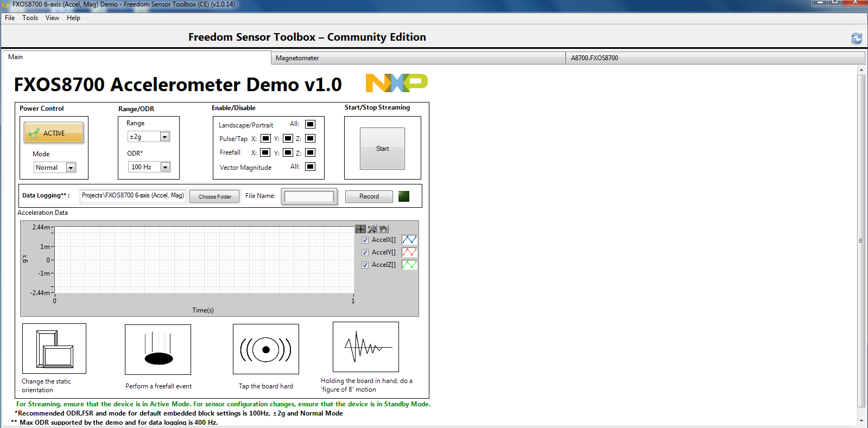This screenshot has height=428, width=868.
Task: Enable Landscape/Portrait All toggle
Action: 310,124
